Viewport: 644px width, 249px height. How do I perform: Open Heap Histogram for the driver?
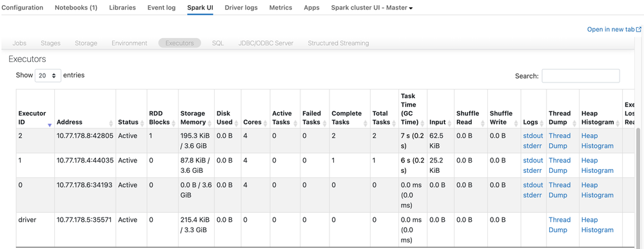[x=598, y=224]
